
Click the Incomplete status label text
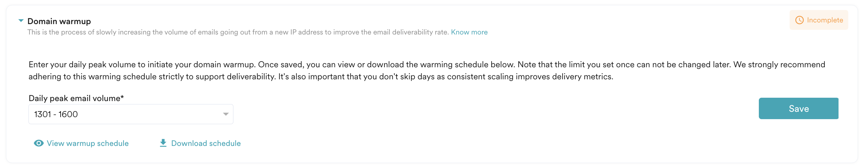(x=825, y=20)
